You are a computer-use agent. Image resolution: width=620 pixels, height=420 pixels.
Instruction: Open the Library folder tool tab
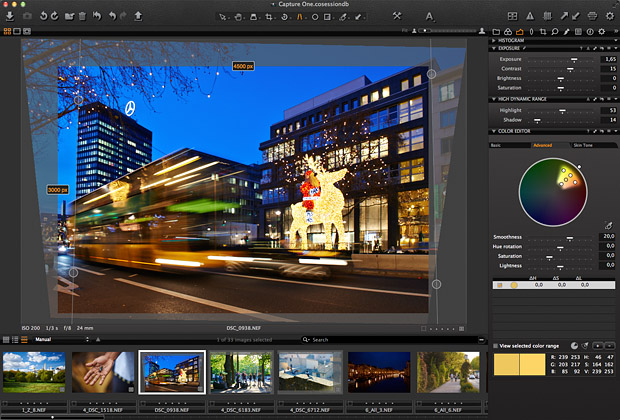pyautogui.click(x=496, y=31)
